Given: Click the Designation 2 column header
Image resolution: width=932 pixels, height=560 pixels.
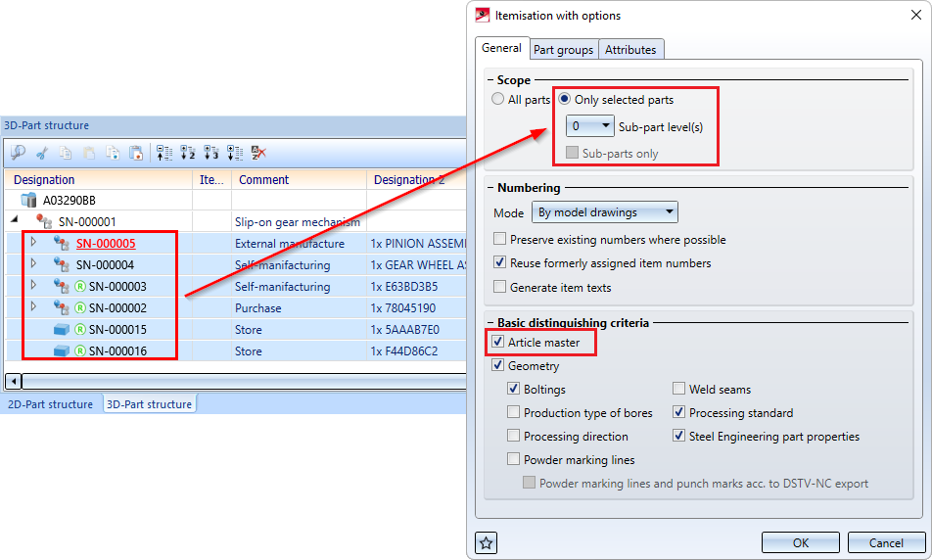Looking at the screenshot, I should (416, 179).
